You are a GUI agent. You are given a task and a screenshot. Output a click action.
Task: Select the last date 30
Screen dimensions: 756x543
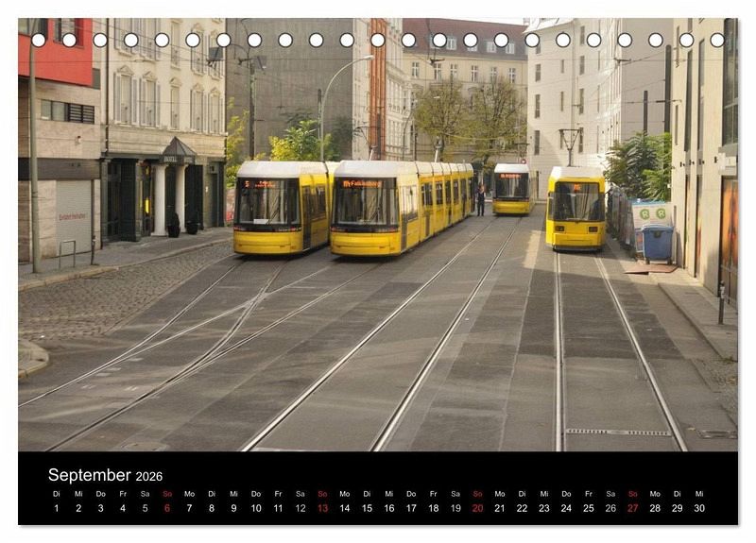699,508
